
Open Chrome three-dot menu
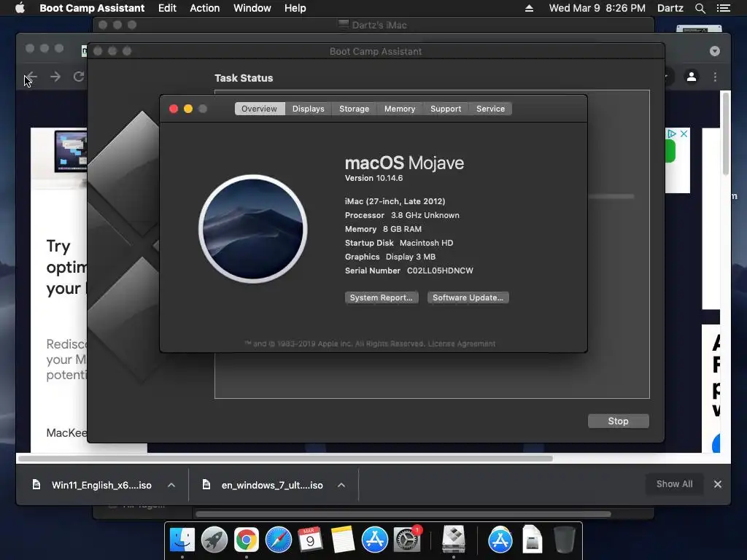click(x=715, y=77)
